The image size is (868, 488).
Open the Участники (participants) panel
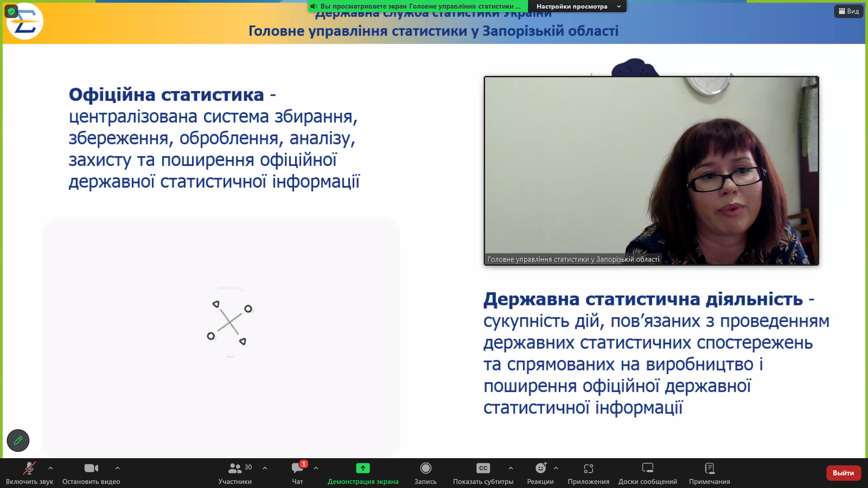(236, 473)
